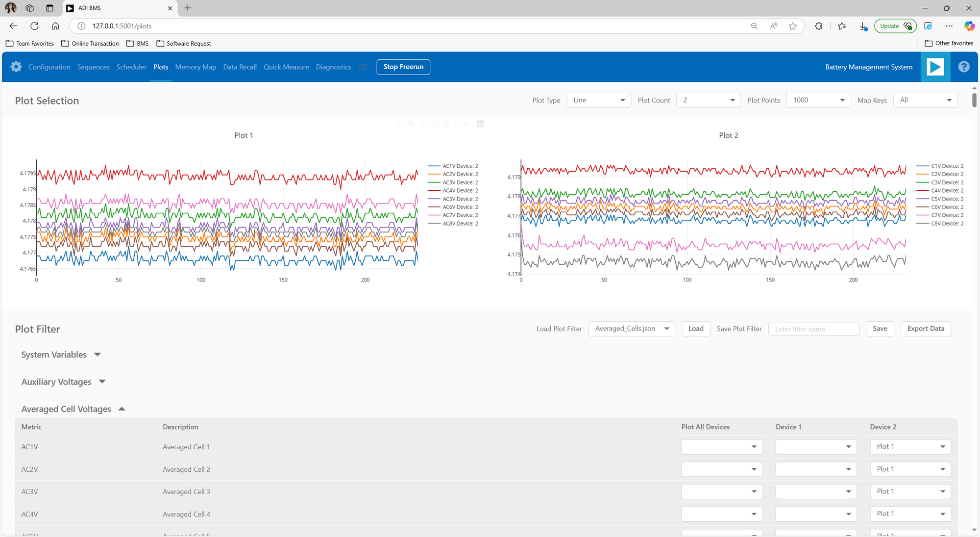Open the browser profile avatar

(x=10, y=8)
